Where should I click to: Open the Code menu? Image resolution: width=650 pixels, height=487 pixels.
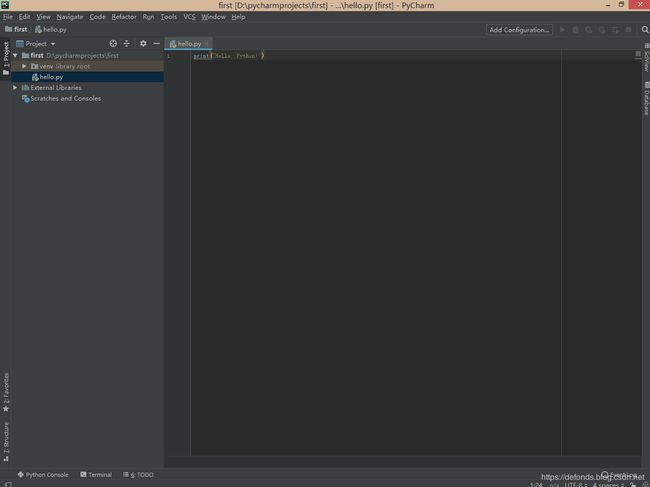coord(97,17)
